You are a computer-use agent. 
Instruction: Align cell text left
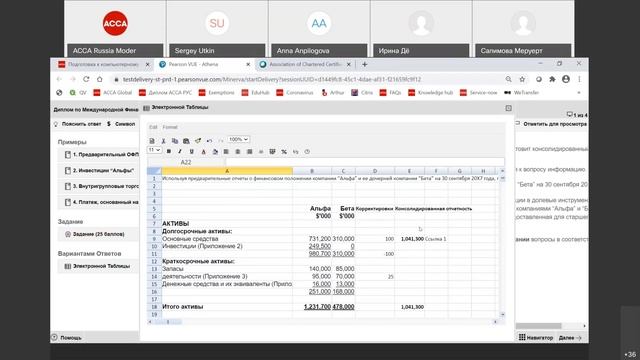226,151
